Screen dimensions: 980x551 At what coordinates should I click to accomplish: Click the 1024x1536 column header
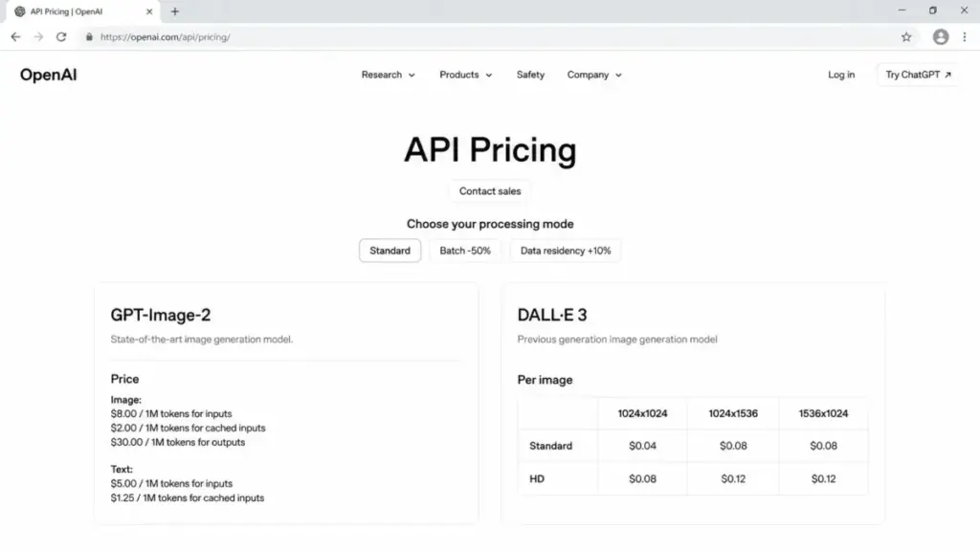pyautogui.click(x=733, y=413)
